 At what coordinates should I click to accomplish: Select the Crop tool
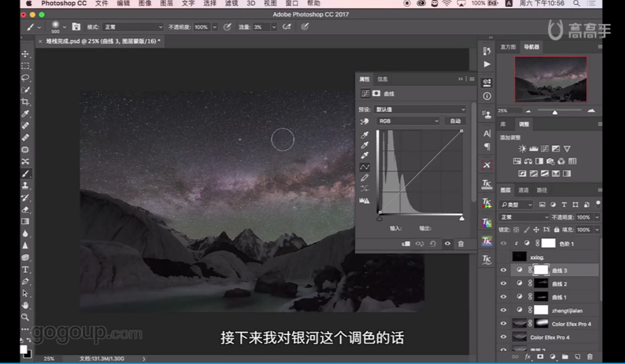[x=25, y=101]
